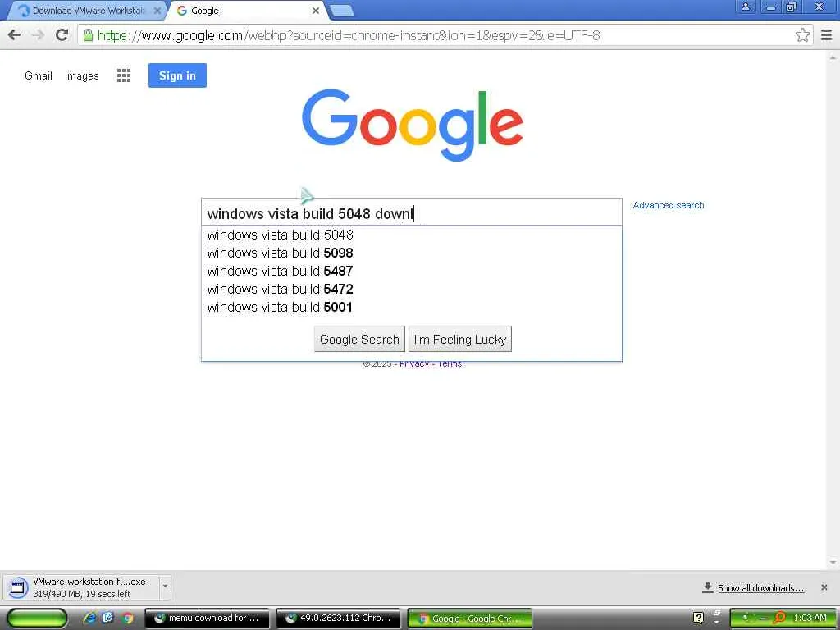
Task: Open the Google apps grid
Action: [x=124, y=75]
